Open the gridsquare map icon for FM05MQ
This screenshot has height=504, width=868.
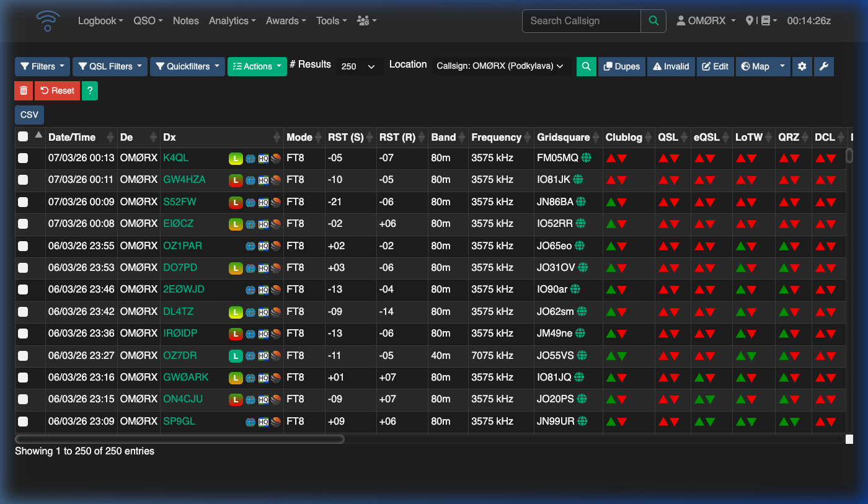[x=587, y=158]
